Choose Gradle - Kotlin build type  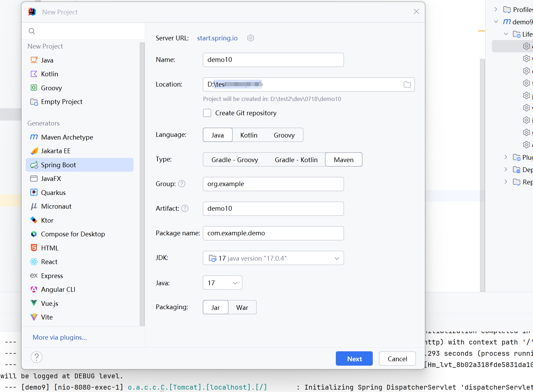pyautogui.click(x=296, y=159)
